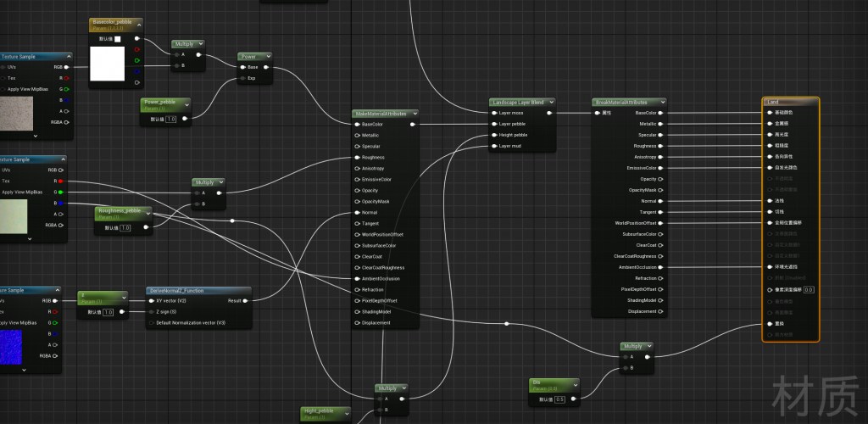
Task: Click the grey pebble texture thumbnail
Action: (x=17, y=114)
